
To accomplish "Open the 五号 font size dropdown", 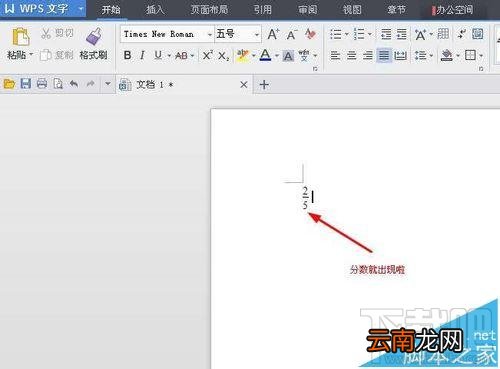I will point(257,34).
